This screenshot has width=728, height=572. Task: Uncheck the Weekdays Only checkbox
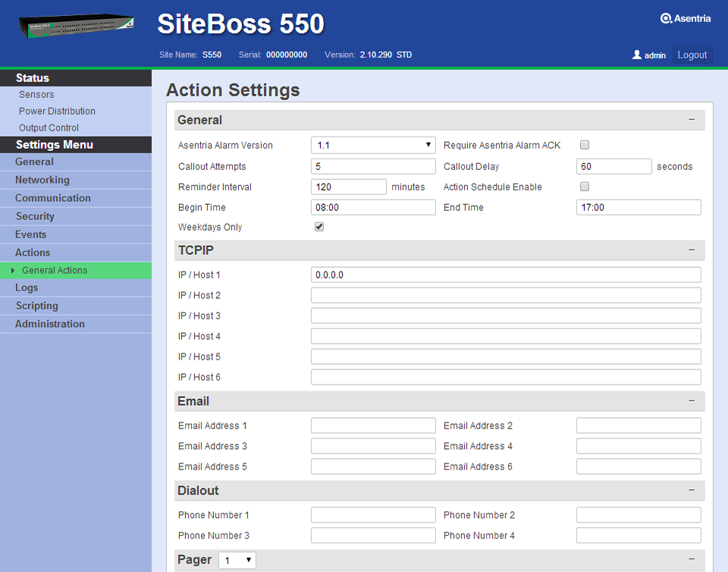click(x=319, y=227)
